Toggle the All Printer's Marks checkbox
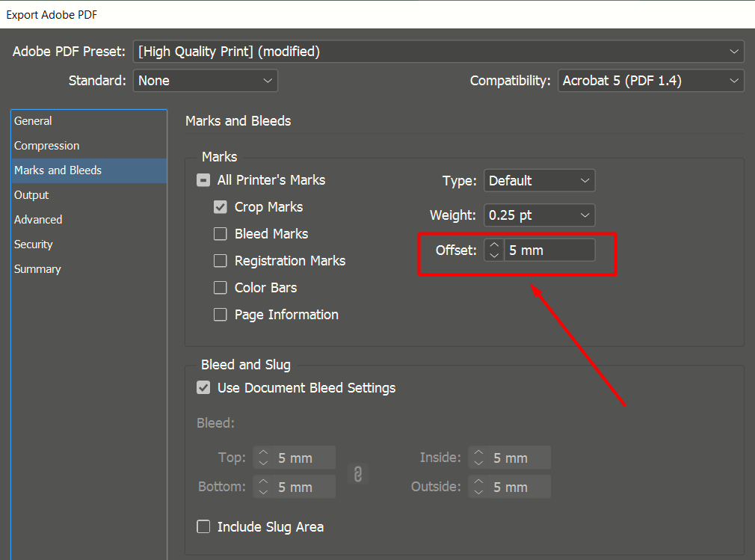Screen dimensions: 755x560 pos(203,180)
